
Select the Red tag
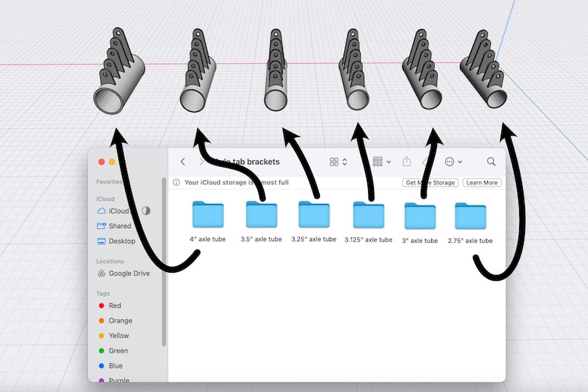tap(110, 306)
